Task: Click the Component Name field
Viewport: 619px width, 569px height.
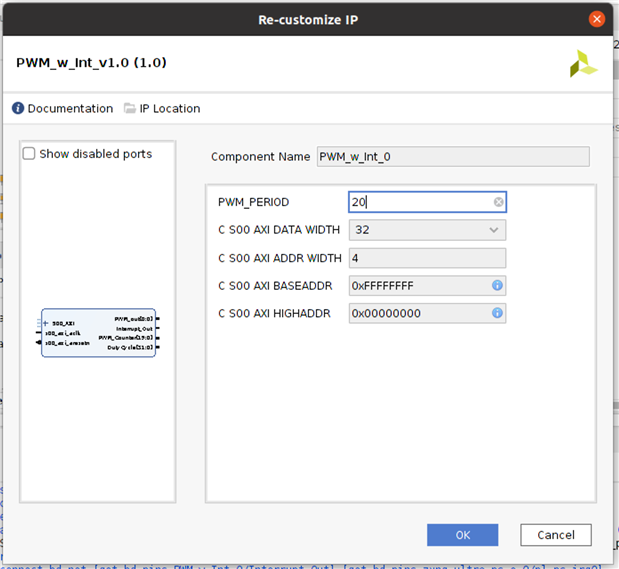Action: [x=453, y=156]
